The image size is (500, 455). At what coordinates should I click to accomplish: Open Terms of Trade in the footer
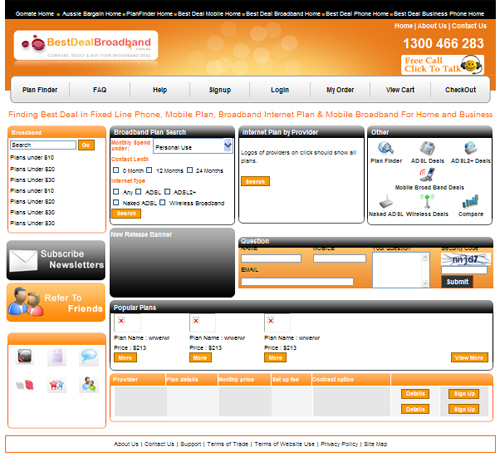(228, 444)
